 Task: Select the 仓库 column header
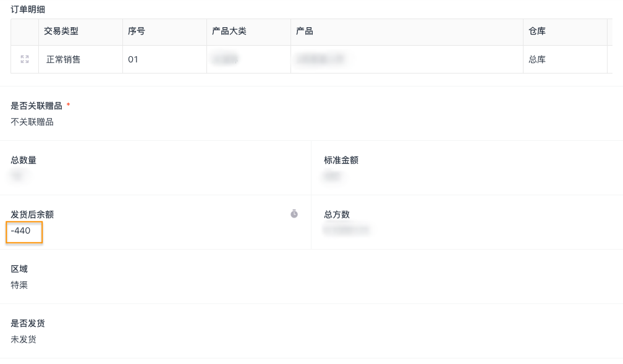pos(537,31)
